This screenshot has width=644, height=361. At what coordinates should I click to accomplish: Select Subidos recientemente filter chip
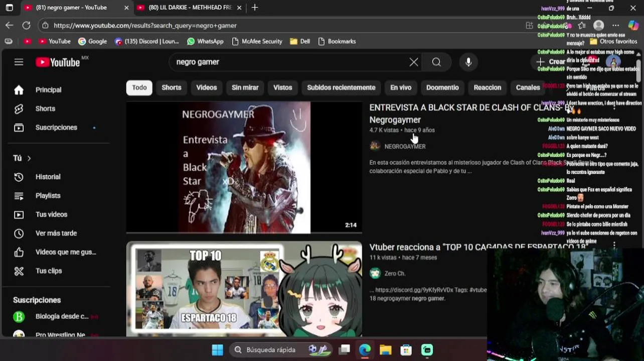(341, 87)
